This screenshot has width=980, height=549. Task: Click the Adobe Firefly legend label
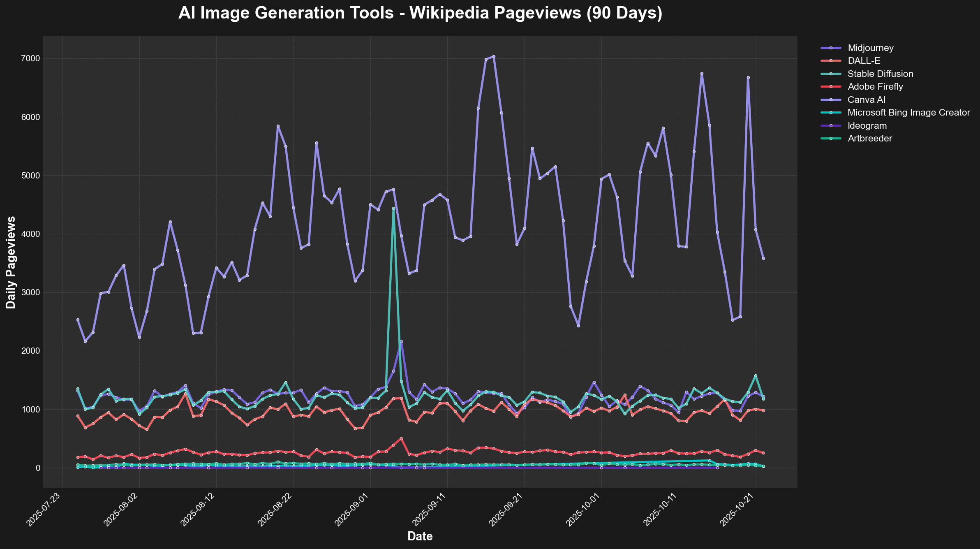pyautogui.click(x=875, y=87)
